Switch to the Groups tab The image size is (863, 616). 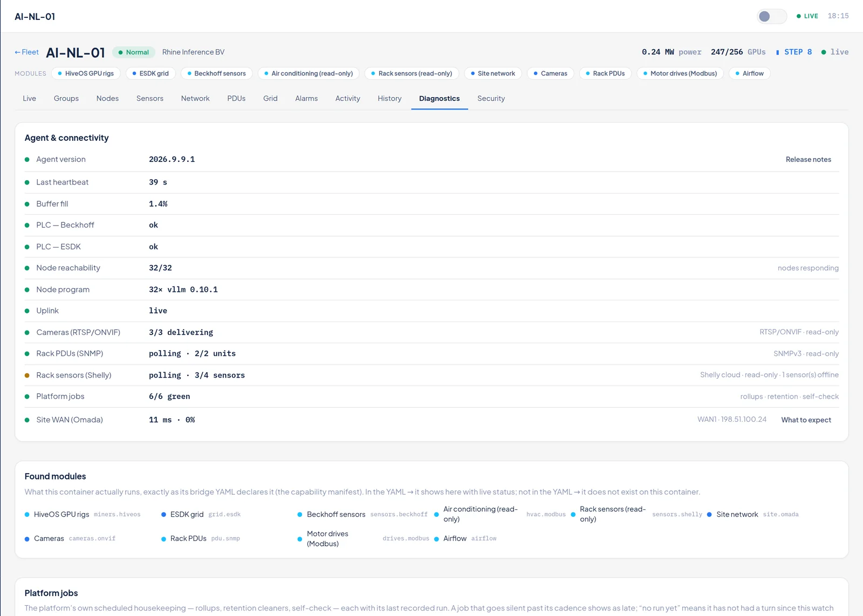click(66, 99)
